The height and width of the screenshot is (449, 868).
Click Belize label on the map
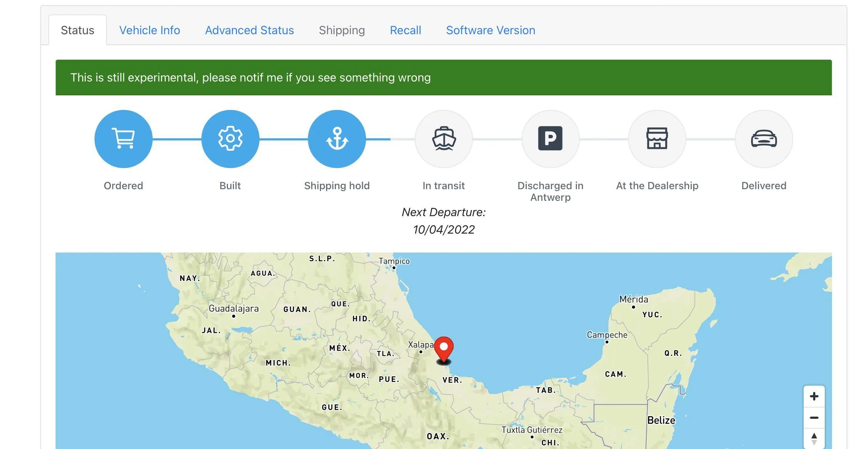[x=661, y=420]
